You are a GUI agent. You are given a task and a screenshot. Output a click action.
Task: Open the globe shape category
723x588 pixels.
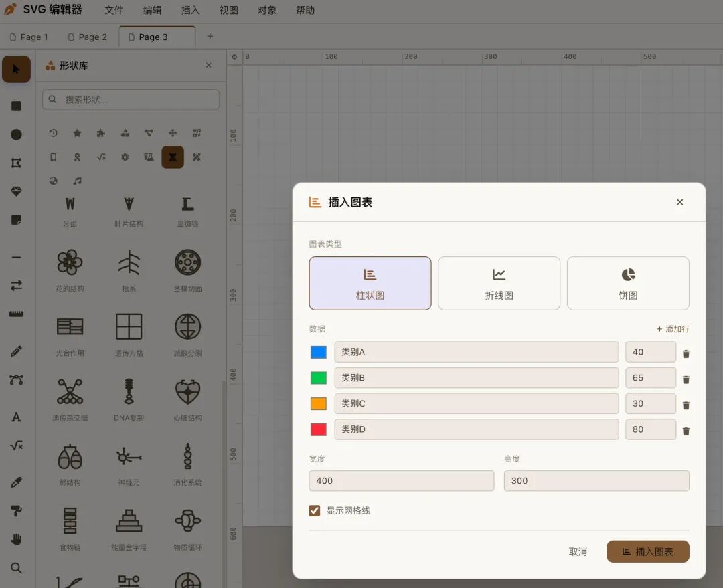click(54, 181)
